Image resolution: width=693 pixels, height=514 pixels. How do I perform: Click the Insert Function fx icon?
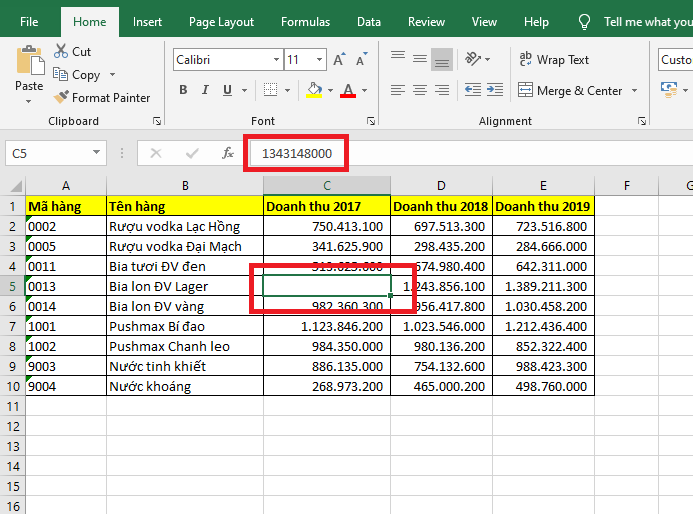(x=228, y=153)
